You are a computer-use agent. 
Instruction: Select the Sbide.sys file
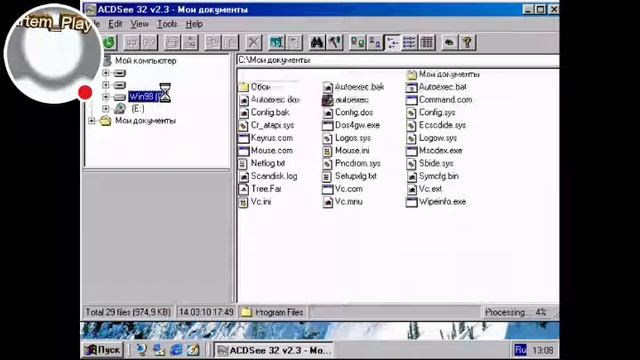click(x=430, y=163)
